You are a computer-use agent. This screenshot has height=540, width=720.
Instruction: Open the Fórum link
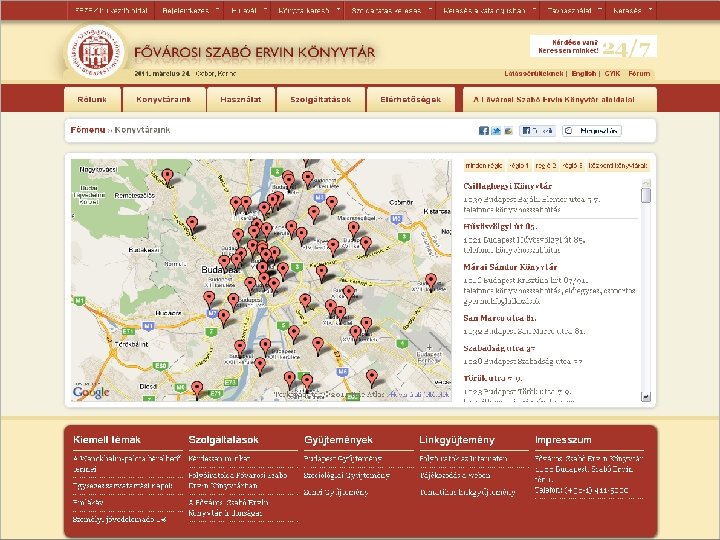coord(639,73)
